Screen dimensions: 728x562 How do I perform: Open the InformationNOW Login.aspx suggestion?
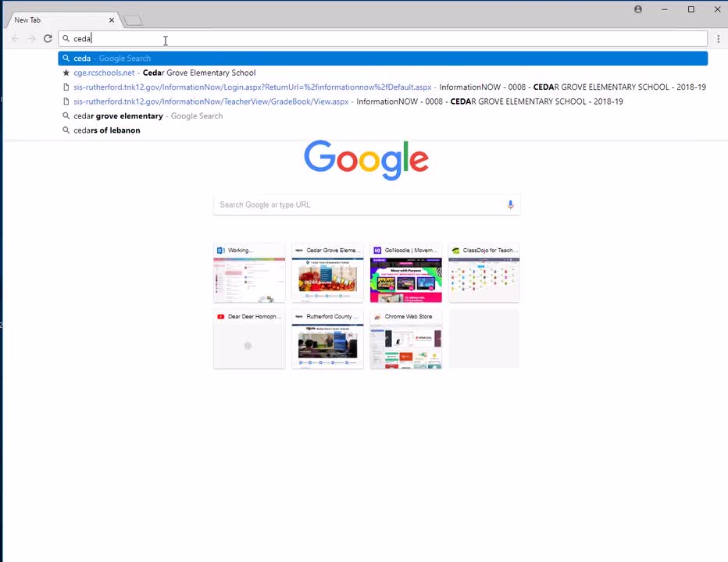(x=250, y=87)
